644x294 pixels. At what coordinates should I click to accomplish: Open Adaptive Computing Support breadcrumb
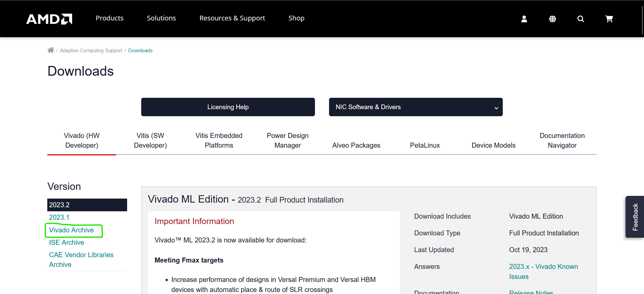[91, 51]
